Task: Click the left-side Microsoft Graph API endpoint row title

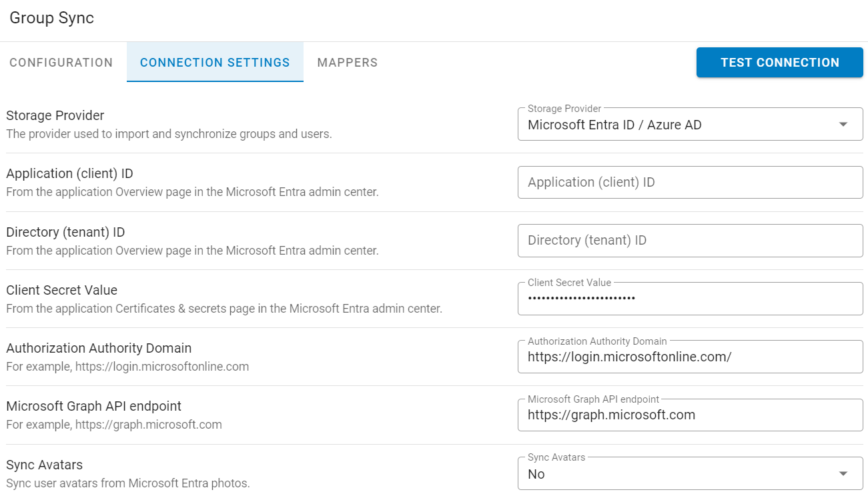Action: (x=93, y=406)
